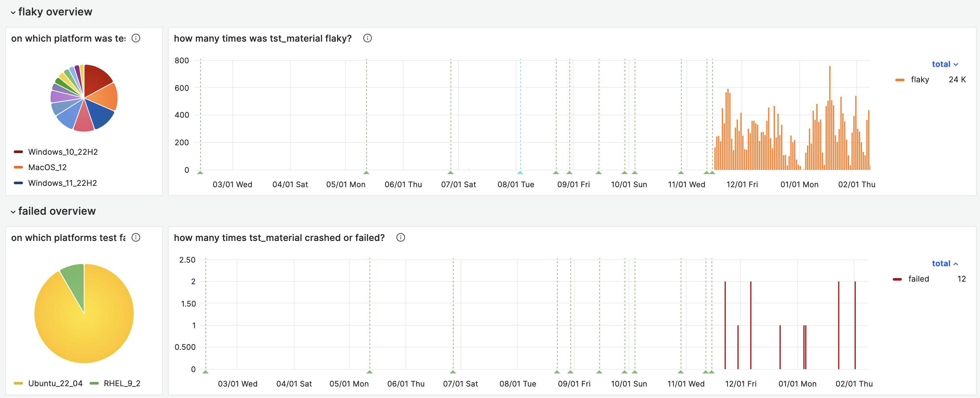Screen dimensions: 980x398
Task: Click the first green annotation marker on failed chart
Action: coord(205,372)
